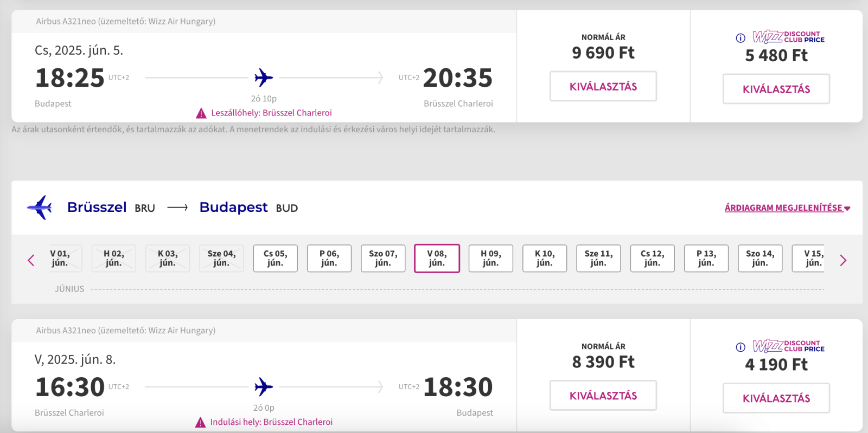868x433 pixels.
Task: Click the info icon beside the 4 190 Ft club price
Action: point(741,347)
